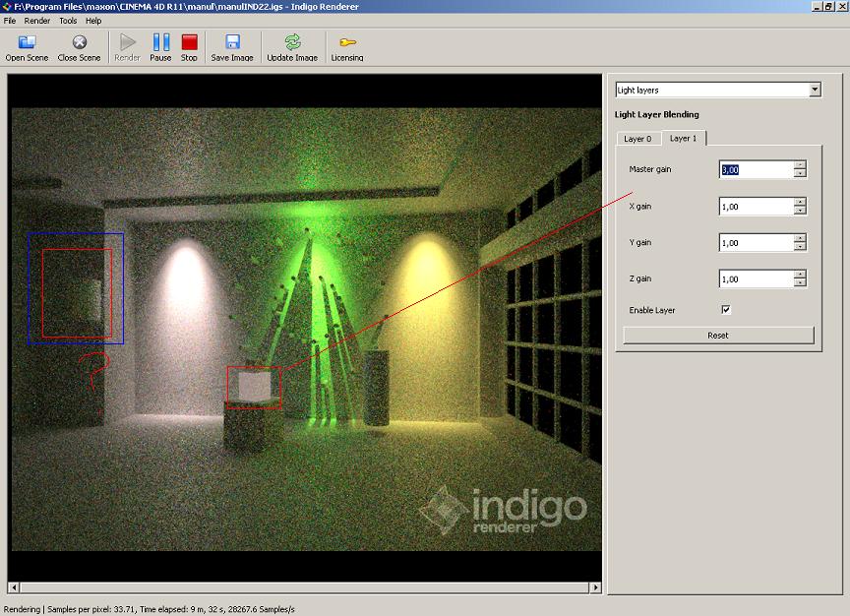
Task: Click the greyed-out Render play icon
Action: (127, 42)
